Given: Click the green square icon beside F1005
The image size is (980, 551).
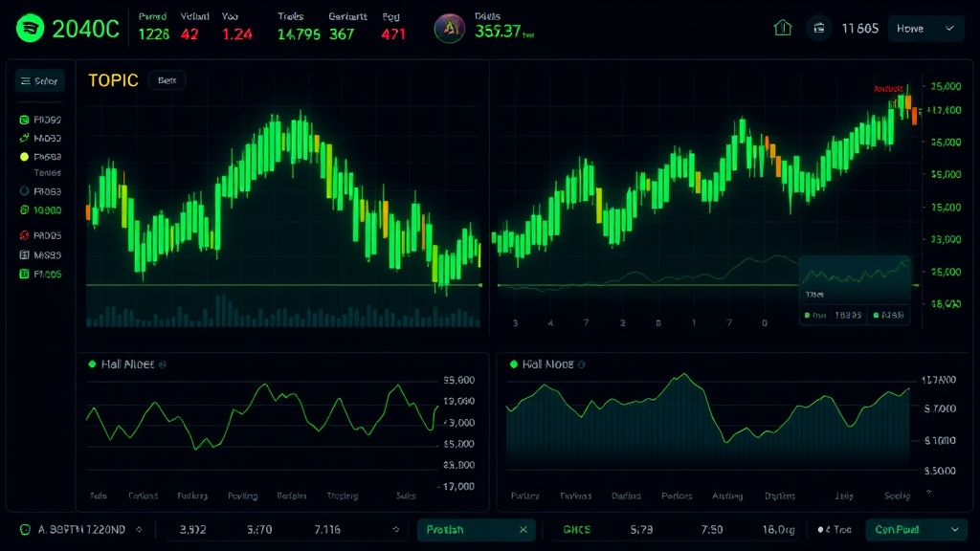Looking at the screenshot, I should pyautogui.click(x=24, y=274).
